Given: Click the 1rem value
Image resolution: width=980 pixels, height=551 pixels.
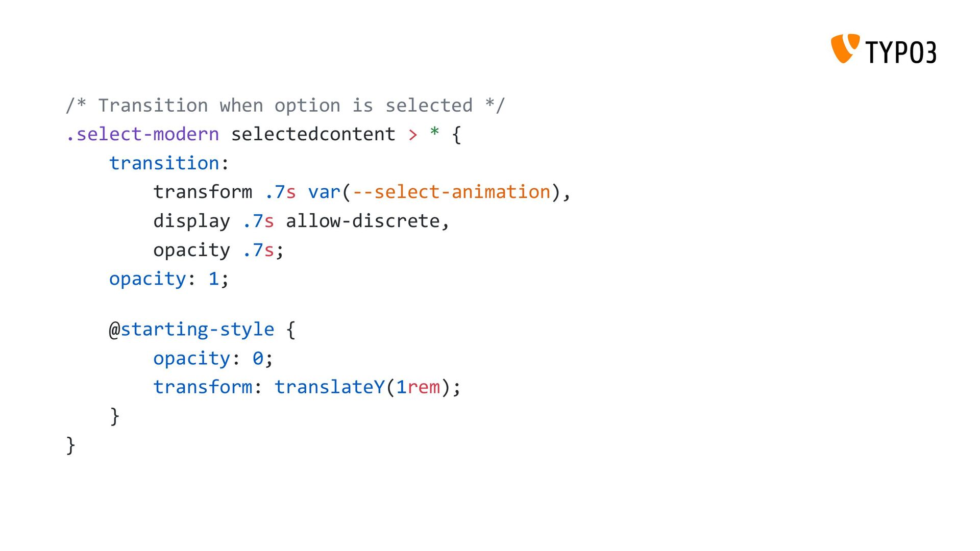Looking at the screenshot, I should click(418, 387).
